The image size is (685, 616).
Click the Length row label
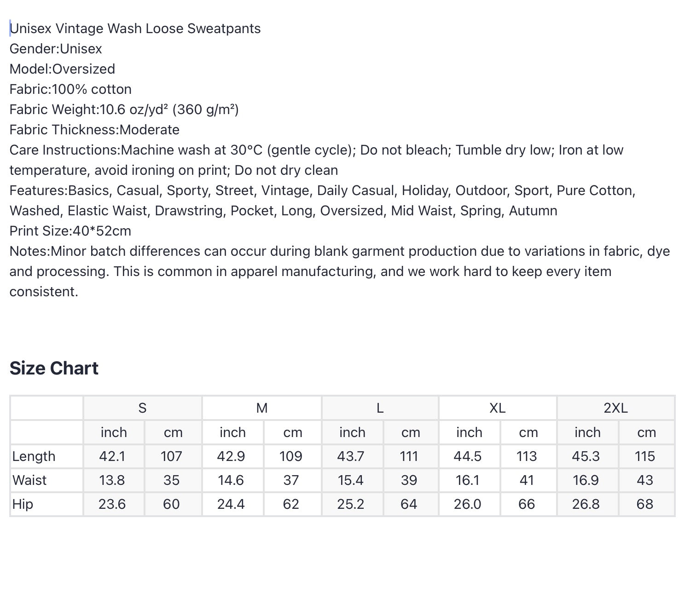click(34, 456)
